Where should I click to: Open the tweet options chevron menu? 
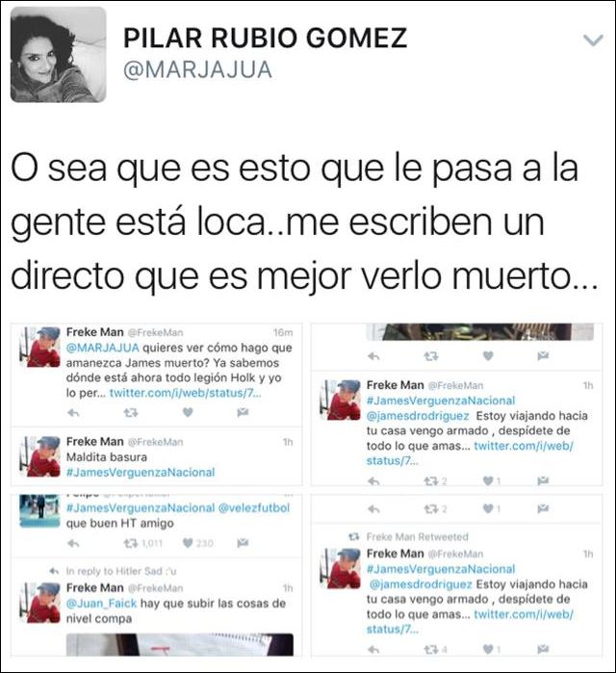pyautogui.click(x=593, y=40)
